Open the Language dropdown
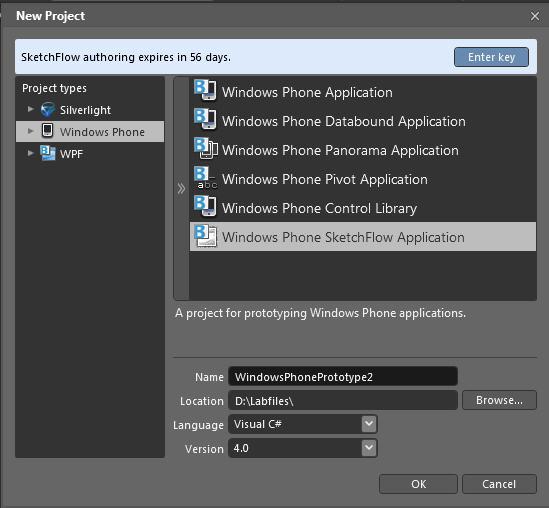 pyautogui.click(x=369, y=424)
